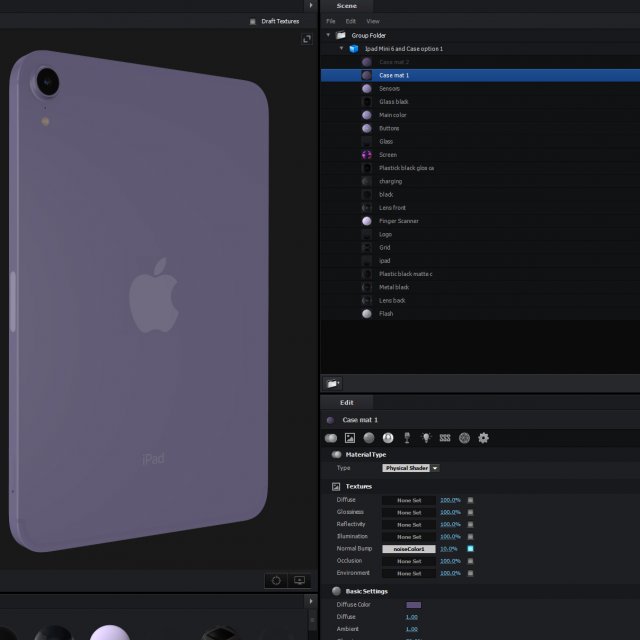Image resolution: width=640 pixels, height=640 pixels.
Task: Click the Case mat 1 sphere in the Edit header
Action: [x=330, y=420]
